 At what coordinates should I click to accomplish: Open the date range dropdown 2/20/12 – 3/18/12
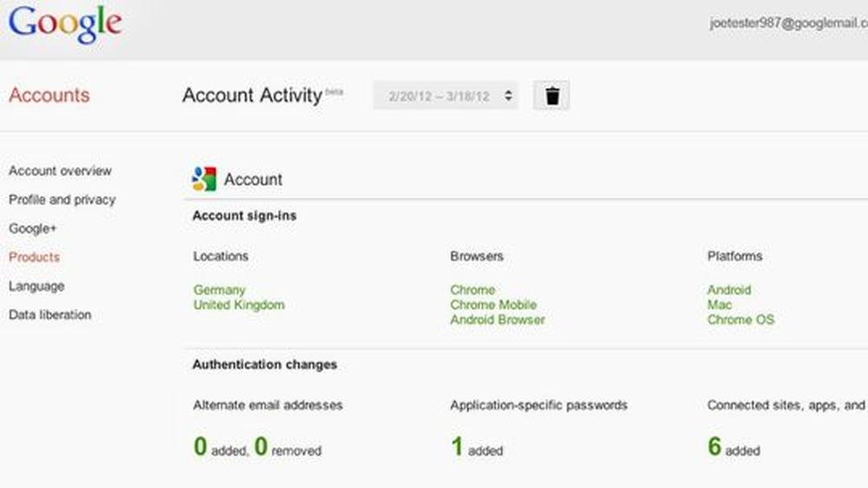click(445, 96)
